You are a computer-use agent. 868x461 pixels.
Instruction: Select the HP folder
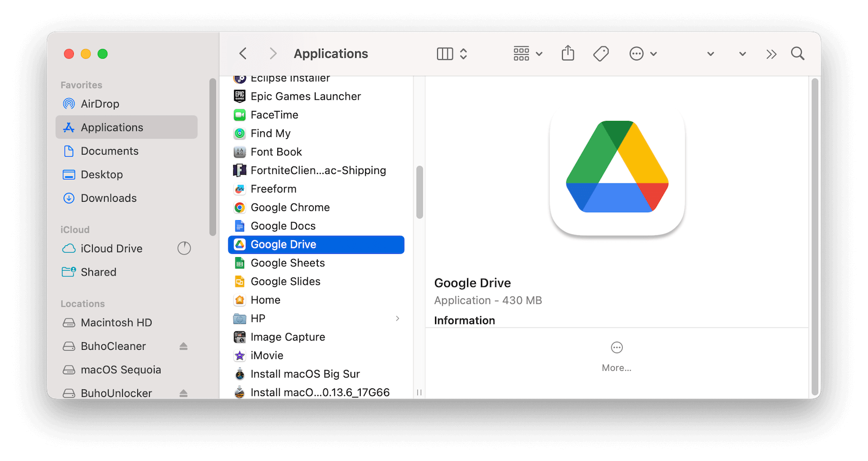(x=316, y=318)
